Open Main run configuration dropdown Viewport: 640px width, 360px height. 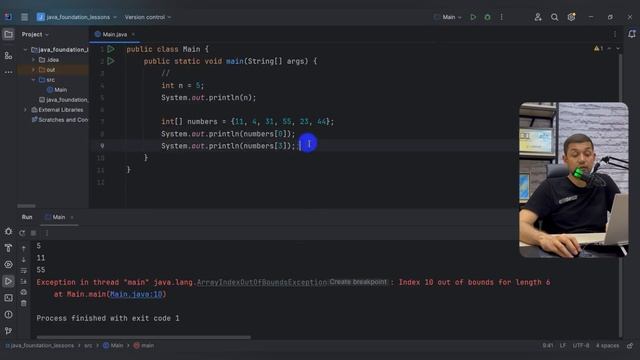pos(448,17)
